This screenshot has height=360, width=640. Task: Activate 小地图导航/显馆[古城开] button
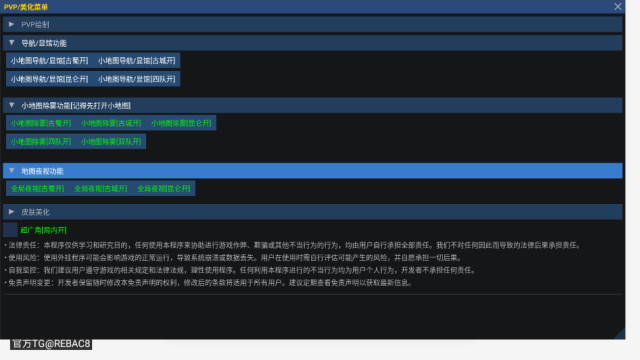(x=137, y=60)
